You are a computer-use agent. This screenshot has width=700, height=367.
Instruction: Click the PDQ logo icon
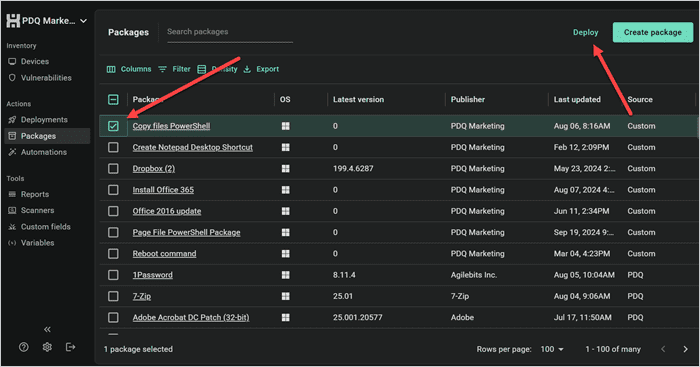[x=13, y=21]
